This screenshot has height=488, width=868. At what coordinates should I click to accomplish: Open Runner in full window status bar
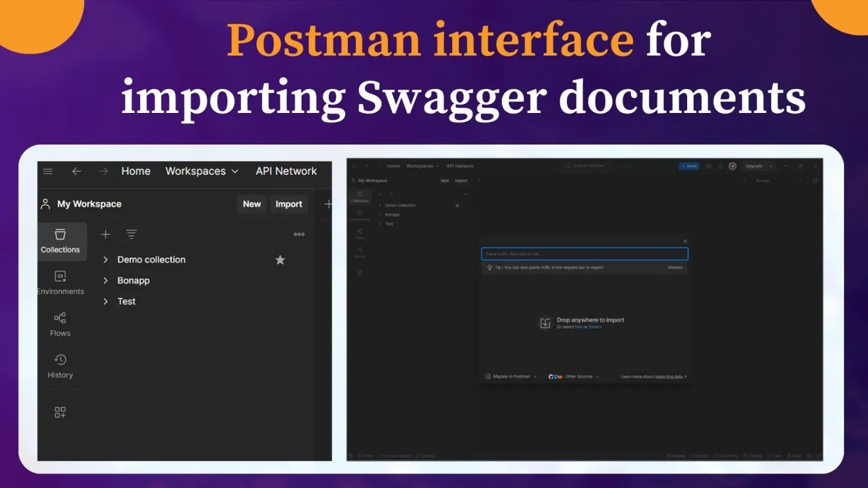coord(699,456)
